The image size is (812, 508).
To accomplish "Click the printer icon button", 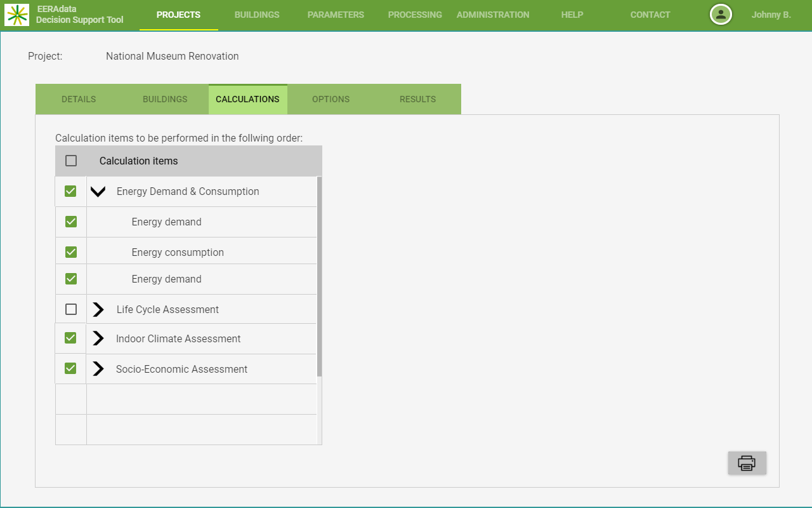I will 747,463.
